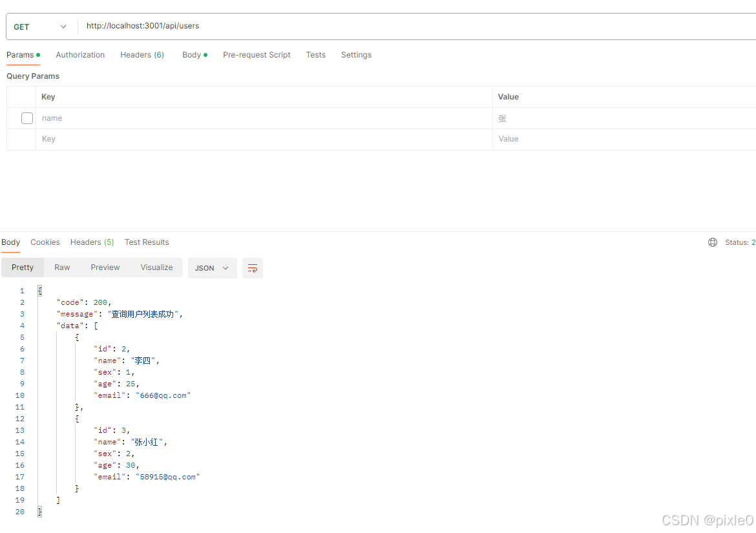Enable the name query param checkbox
This screenshot has height=533, width=756.
coord(27,118)
